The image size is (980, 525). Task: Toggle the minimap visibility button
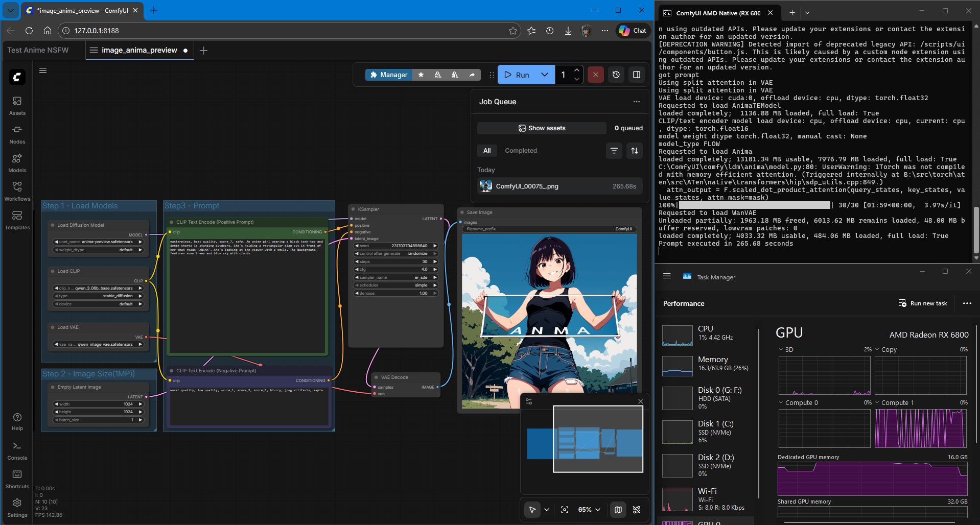(x=618, y=510)
